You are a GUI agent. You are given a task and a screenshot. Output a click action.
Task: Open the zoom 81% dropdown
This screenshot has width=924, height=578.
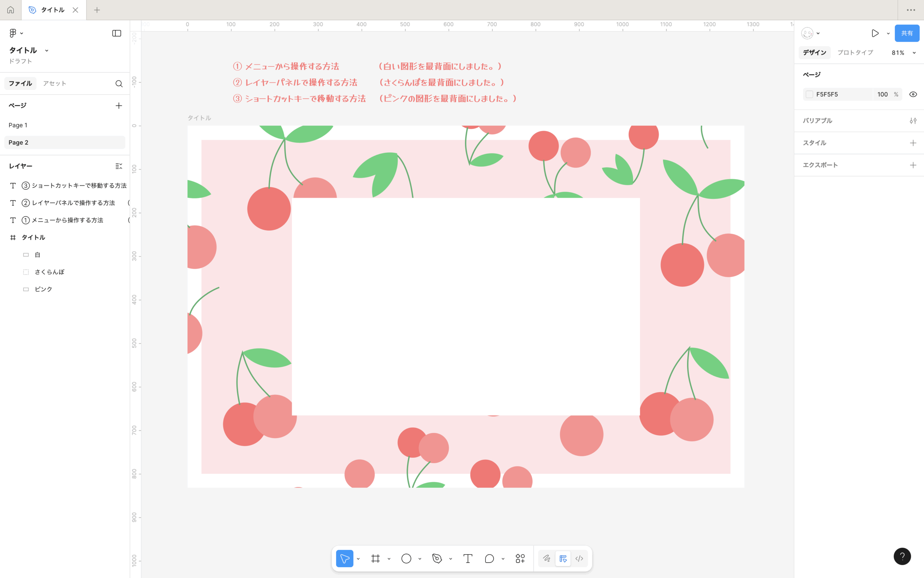click(903, 53)
